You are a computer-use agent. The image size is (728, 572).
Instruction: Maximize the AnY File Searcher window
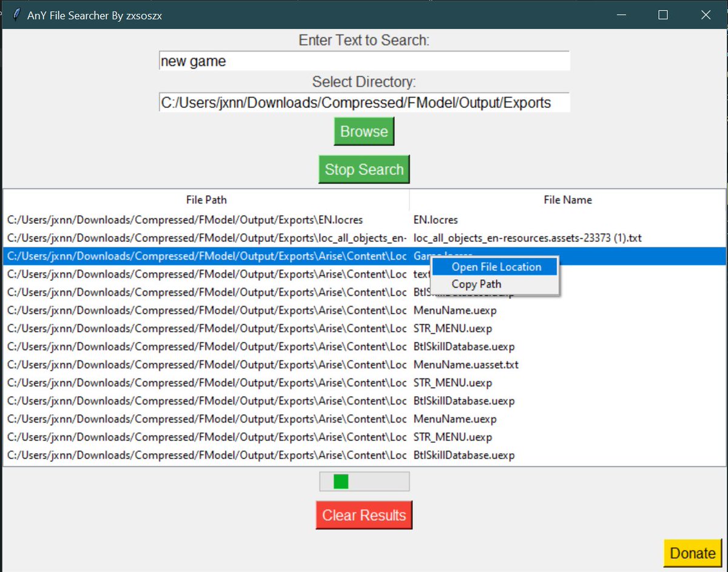click(x=663, y=15)
